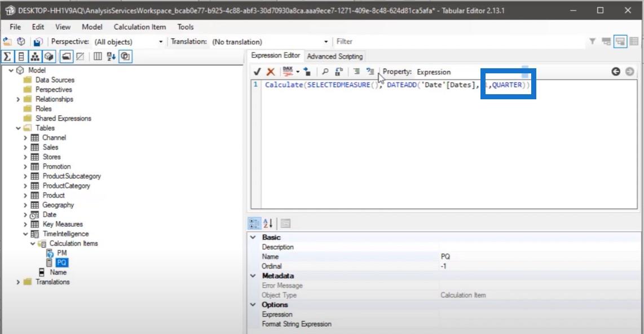Collapse the Calculation Items node
The height and width of the screenshot is (334, 644).
pyautogui.click(x=33, y=244)
